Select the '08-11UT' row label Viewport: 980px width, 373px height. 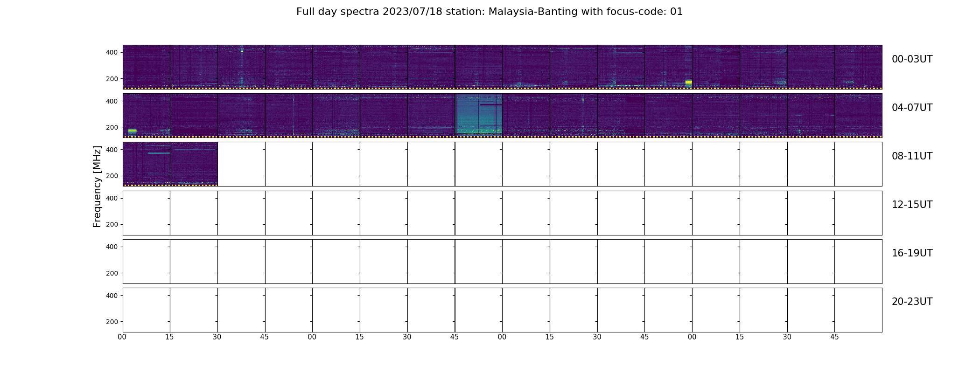coord(912,156)
